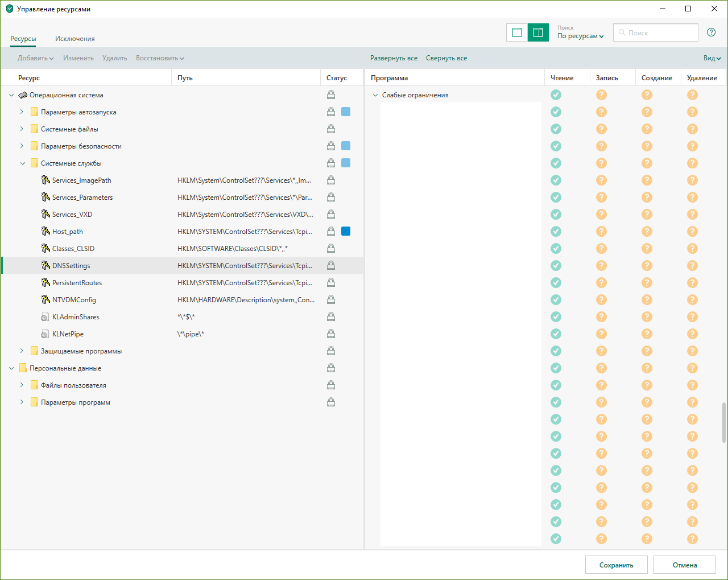This screenshot has height=580, width=728.
Task: Click lock icon for Системные файлы
Action: tap(330, 129)
